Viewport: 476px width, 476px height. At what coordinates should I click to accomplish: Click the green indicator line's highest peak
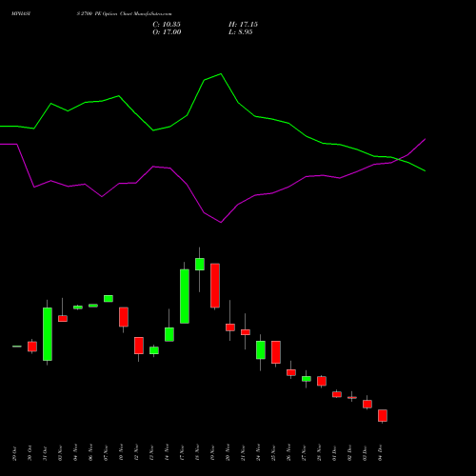[221, 74]
